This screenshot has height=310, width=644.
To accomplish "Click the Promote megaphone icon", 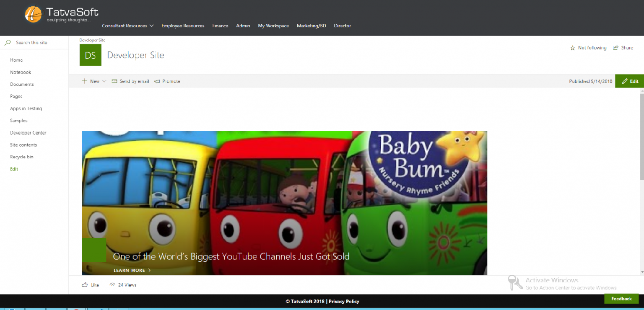I will tap(157, 81).
